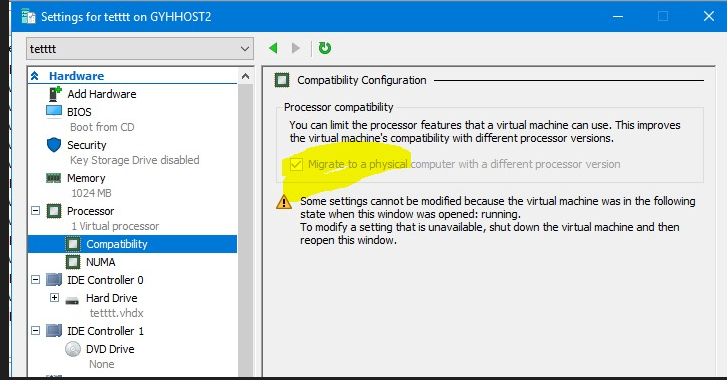Screen dimensions: 727x380
Task: Click the yellow warning triangle icon
Action: coord(284,202)
